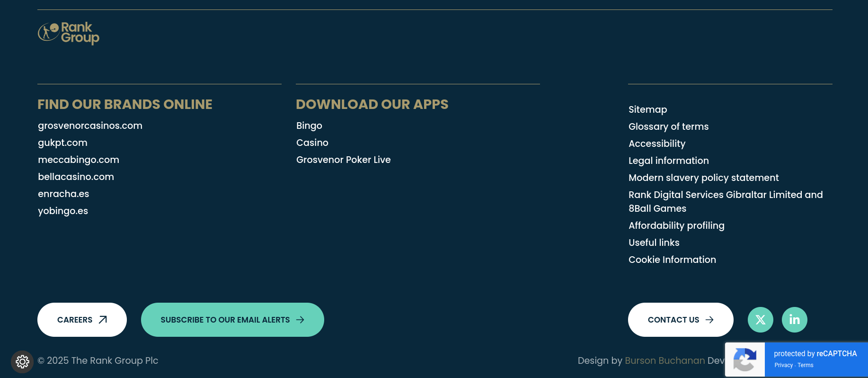Open the Sitemap link

point(647,109)
